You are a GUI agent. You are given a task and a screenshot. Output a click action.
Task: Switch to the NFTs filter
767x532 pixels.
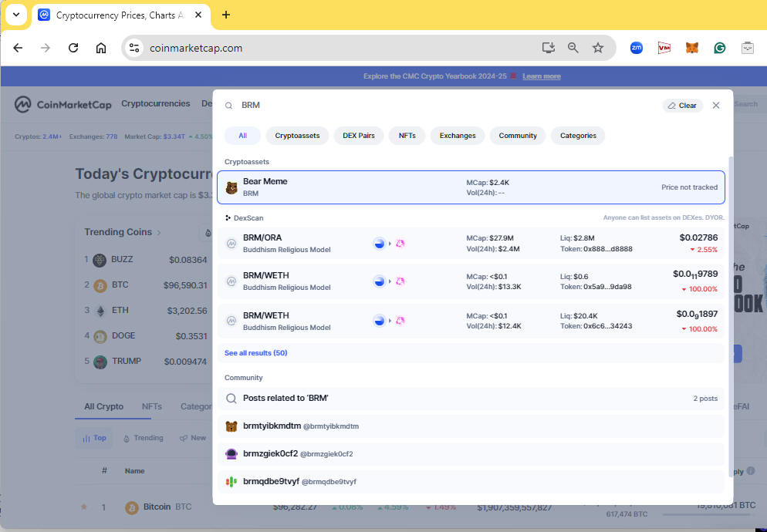tap(407, 136)
